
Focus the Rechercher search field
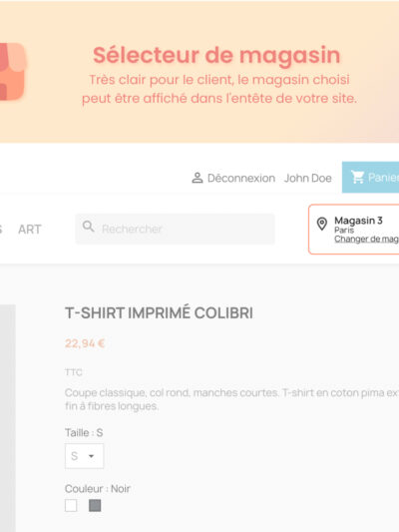175,229
